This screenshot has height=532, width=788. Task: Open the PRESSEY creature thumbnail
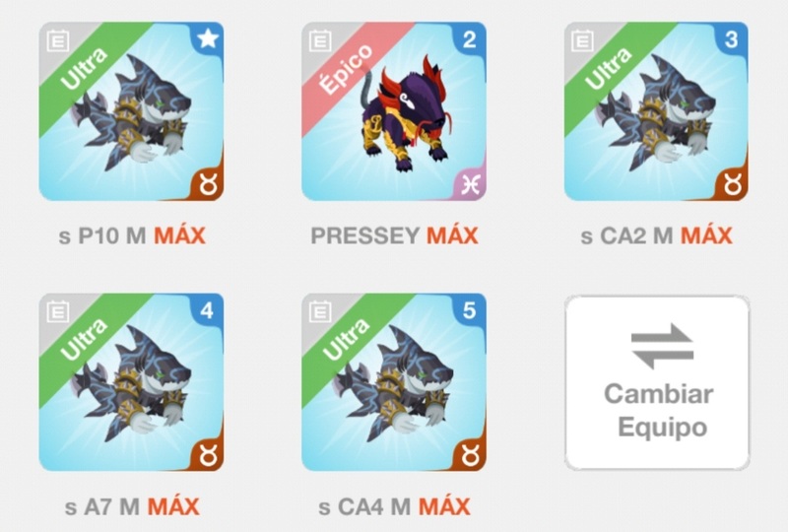point(394,111)
